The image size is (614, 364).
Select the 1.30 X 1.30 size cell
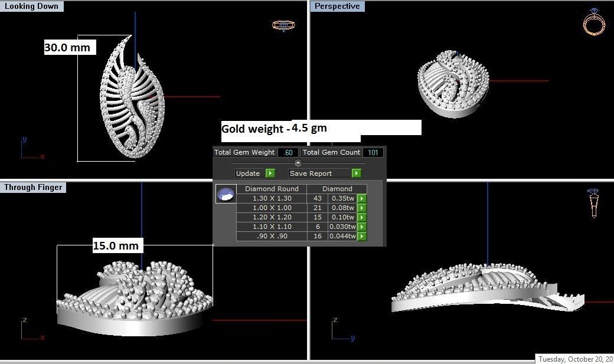click(x=272, y=198)
